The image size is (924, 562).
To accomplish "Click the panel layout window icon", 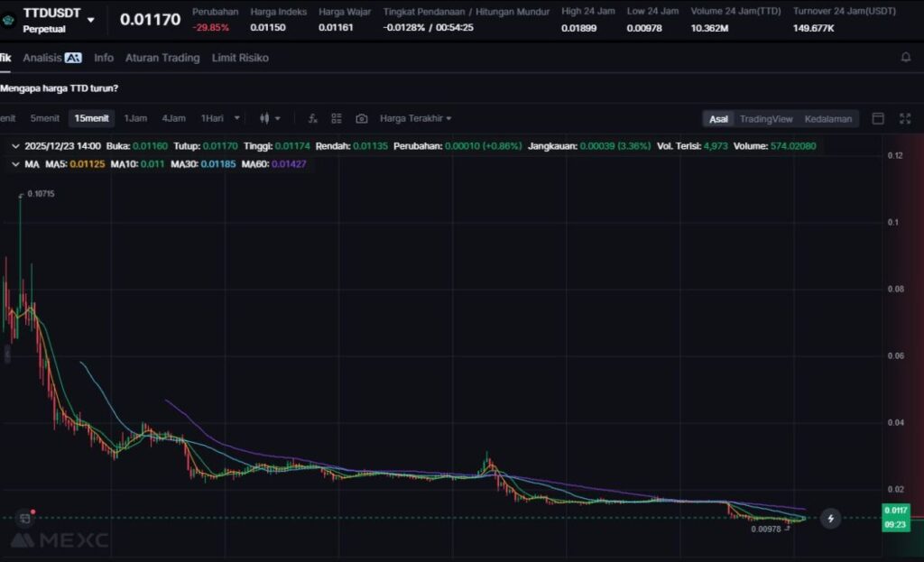I will pyautogui.click(x=878, y=118).
